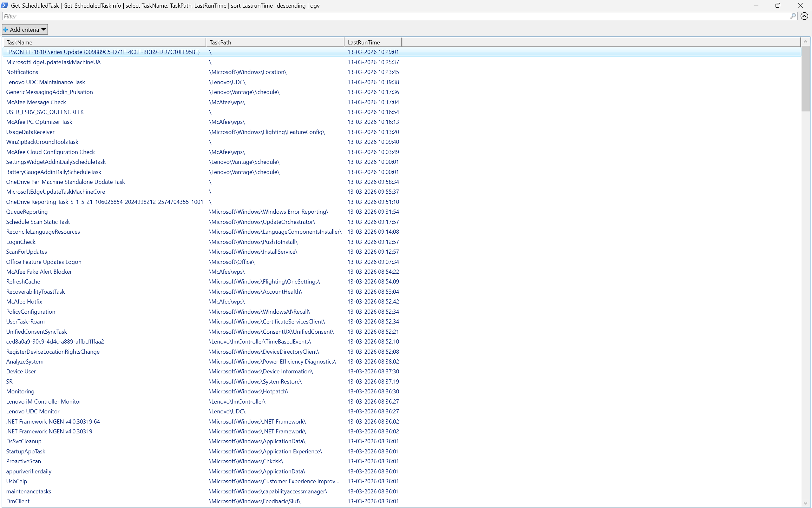This screenshot has width=812, height=508.
Task: Select McAfee Cloud Configuration Check
Action: pyautogui.click(x=402, y=152)
